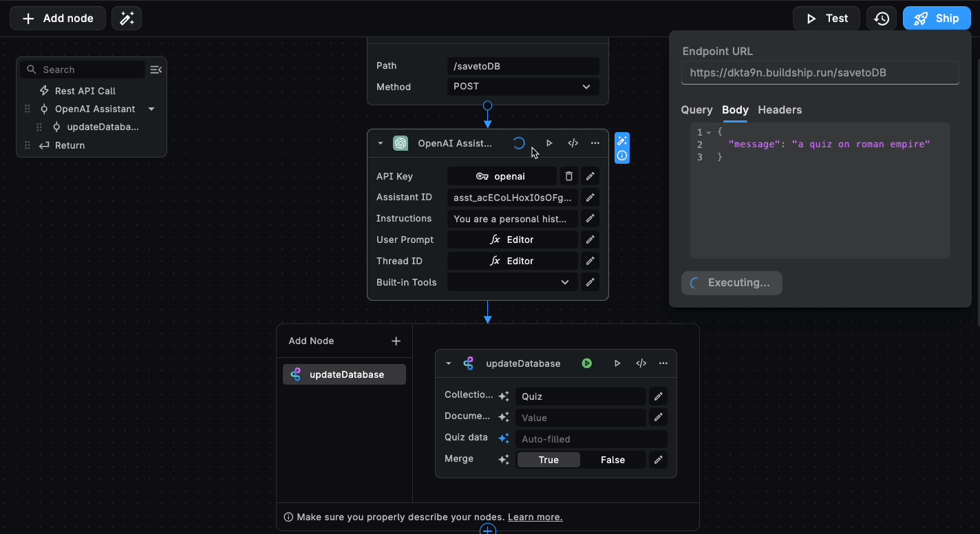Open the Learn more link
Screen dimensions: 980x534
coord(535,517)
